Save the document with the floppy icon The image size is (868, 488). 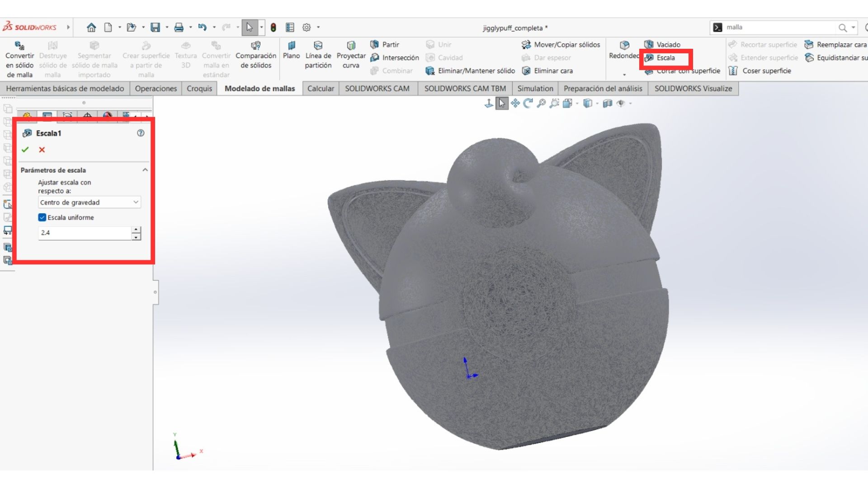pos(155,28)
